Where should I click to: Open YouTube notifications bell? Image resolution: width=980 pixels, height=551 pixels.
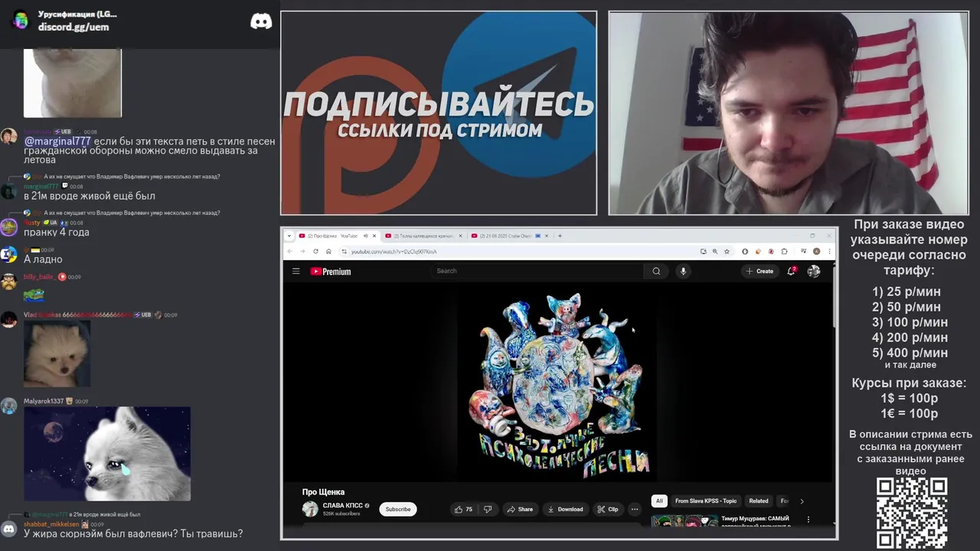pos(791,271)
